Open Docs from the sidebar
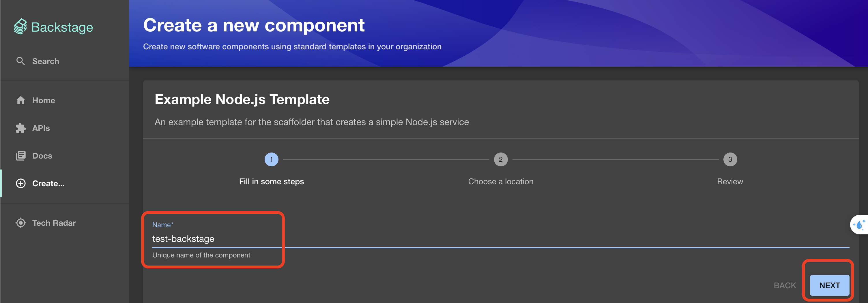Viewport: 868px width, 303px height. click(x=42, y=156)
